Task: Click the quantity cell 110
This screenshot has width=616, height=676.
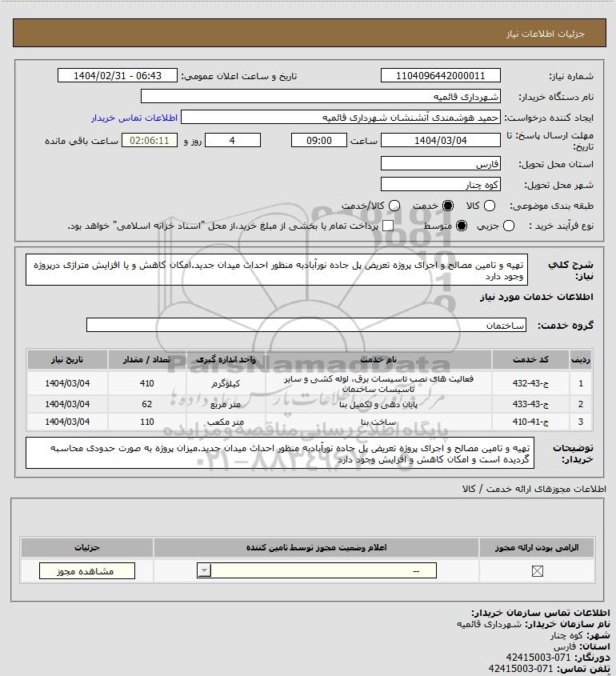Action: pos(146,422)
